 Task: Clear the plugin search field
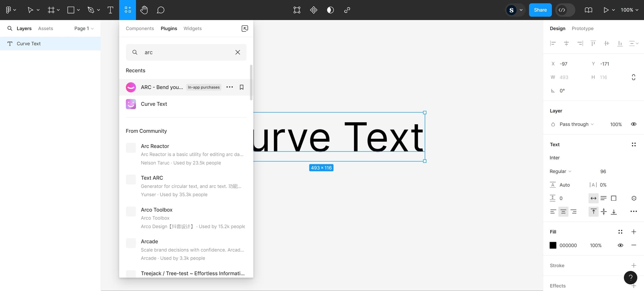237,52
